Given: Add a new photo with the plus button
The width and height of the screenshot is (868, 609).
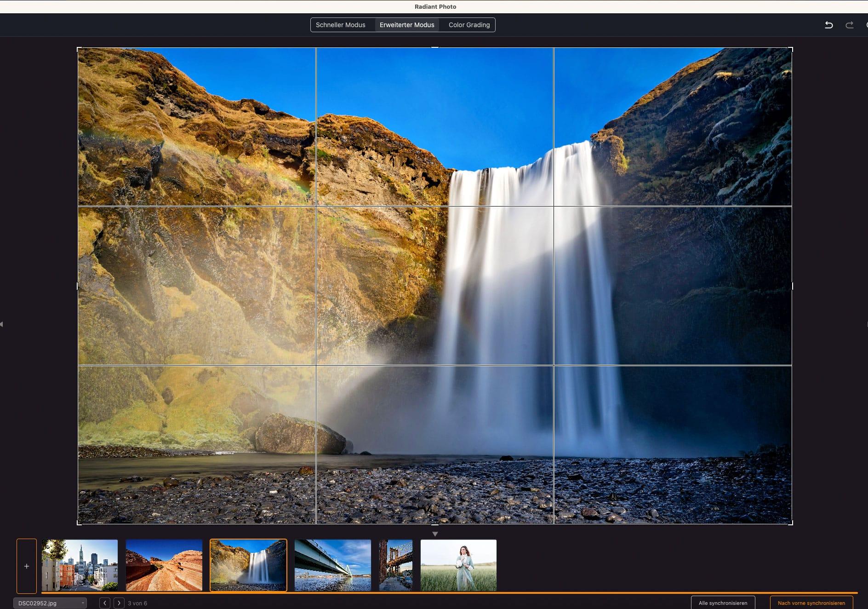Looking at the screenshot, I should pyautogui.click(x=26, y=566).
